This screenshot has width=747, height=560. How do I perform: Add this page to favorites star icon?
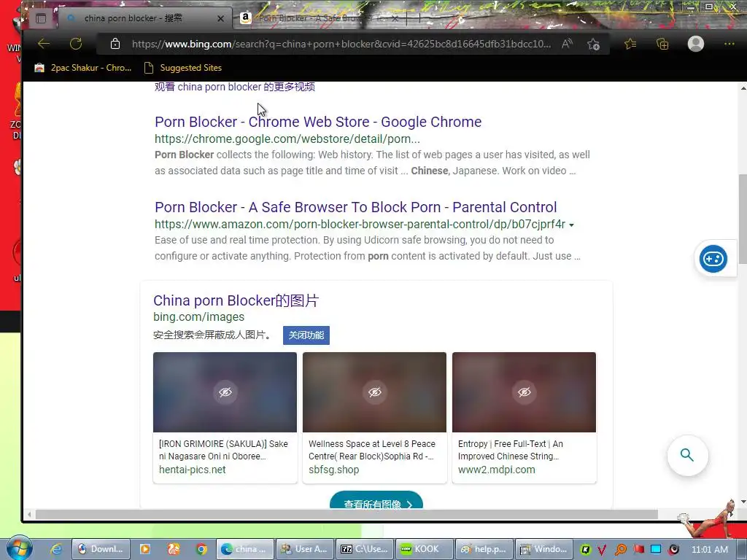[x=593, y=44]
